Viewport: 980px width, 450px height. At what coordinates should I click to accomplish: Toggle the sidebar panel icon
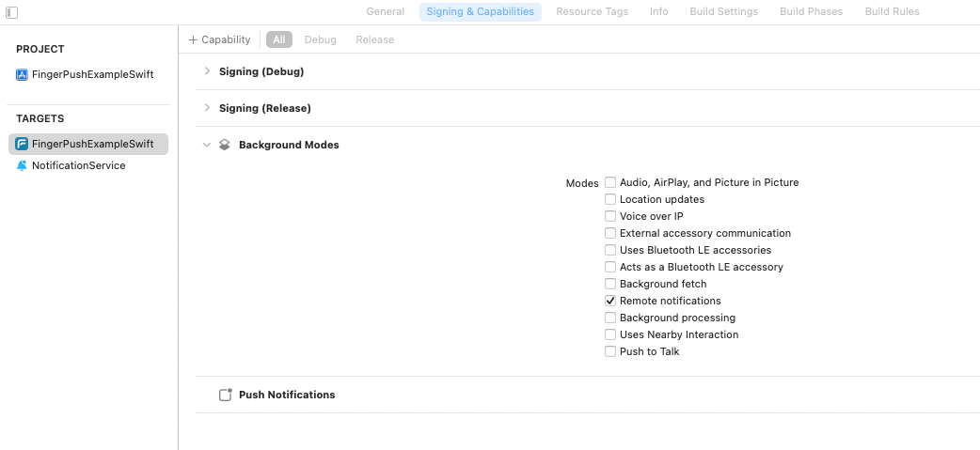pyautogui.click(x=12, y=12)
